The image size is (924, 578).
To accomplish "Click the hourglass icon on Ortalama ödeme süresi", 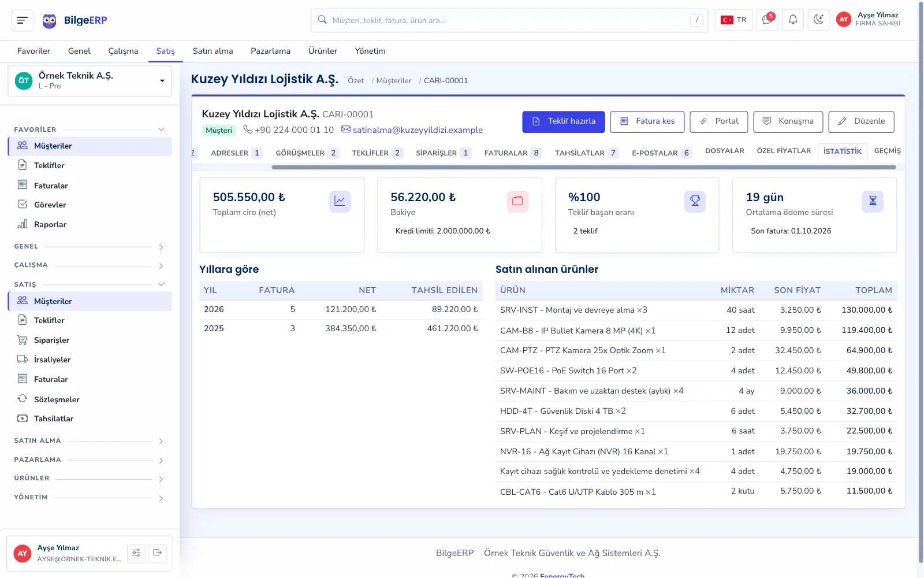I will (873, 201).
